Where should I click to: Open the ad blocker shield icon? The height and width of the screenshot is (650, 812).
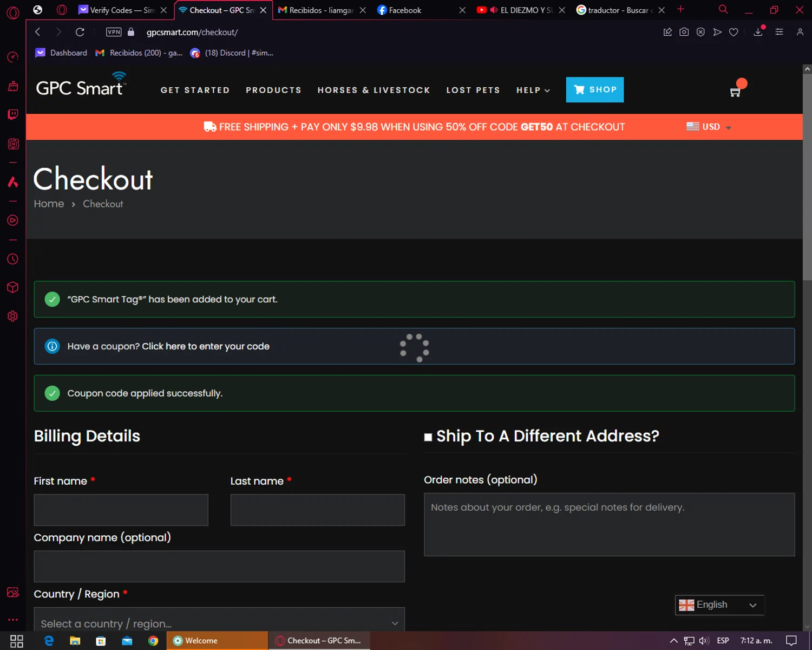click(x=700, y=32)
